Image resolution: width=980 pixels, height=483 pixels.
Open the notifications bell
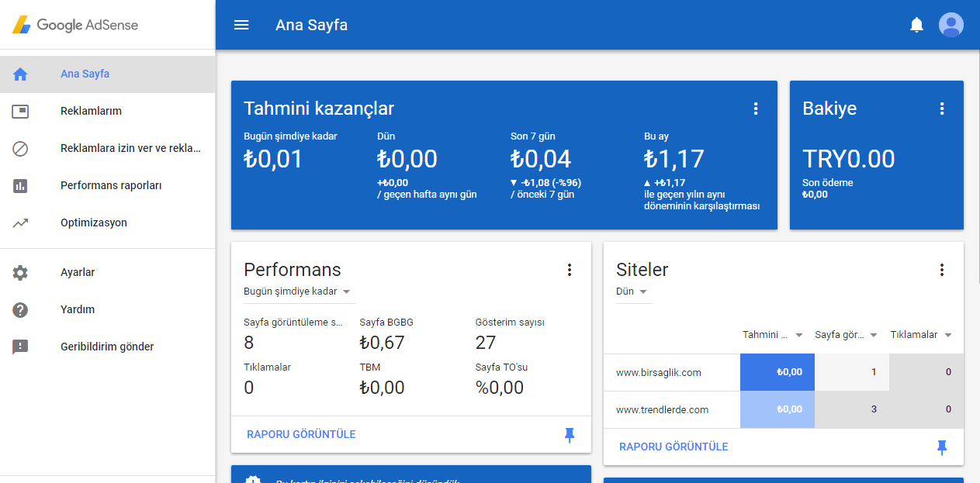916,25
